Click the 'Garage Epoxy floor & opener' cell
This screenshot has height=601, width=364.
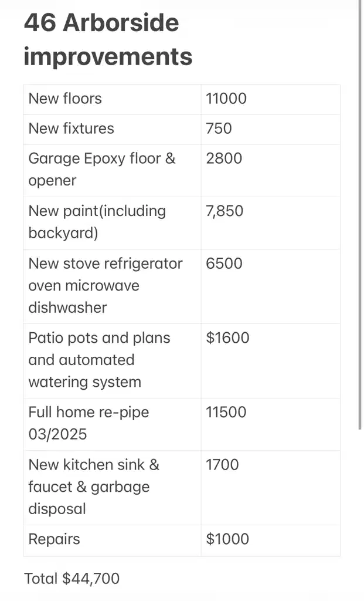click(113, 170)
